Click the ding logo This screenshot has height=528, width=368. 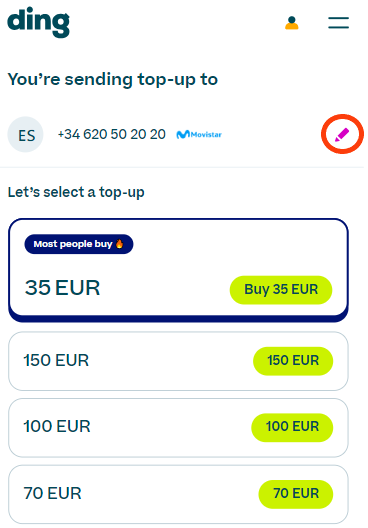coord(38,22)
